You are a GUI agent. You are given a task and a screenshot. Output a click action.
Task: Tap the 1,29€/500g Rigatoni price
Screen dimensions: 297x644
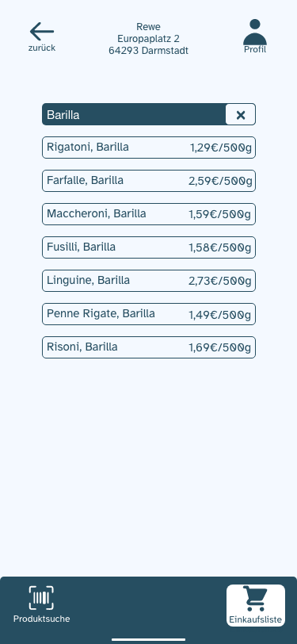221,148
